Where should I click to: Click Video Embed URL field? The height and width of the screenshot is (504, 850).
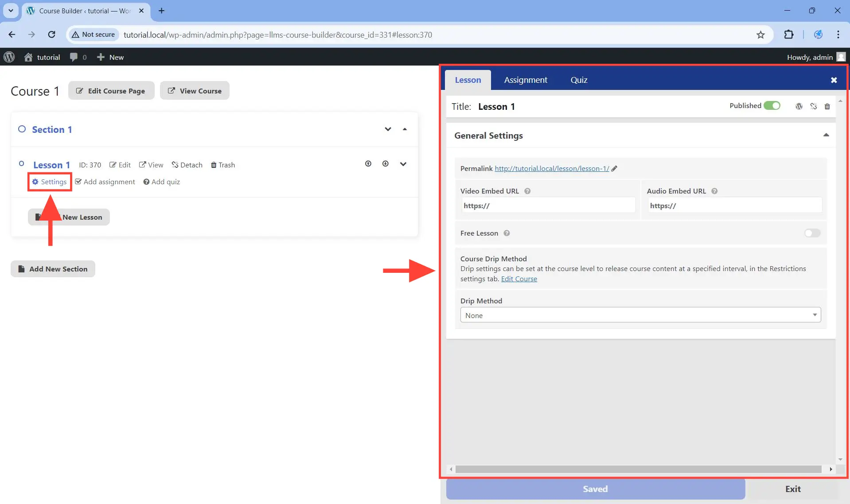pos(548,205)
